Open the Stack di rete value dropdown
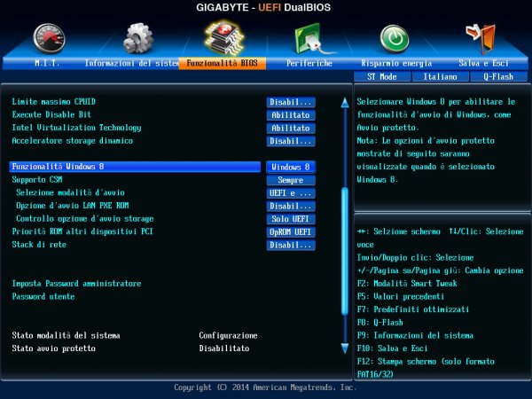This screenshot has width=532, height=399. pos(291,245)
